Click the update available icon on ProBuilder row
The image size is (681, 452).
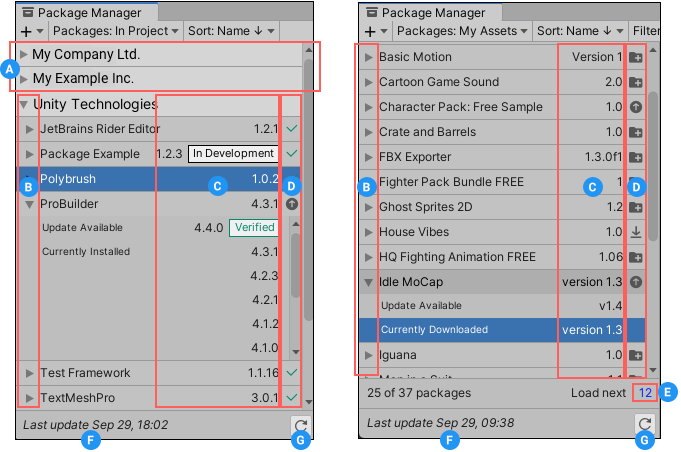291,203
